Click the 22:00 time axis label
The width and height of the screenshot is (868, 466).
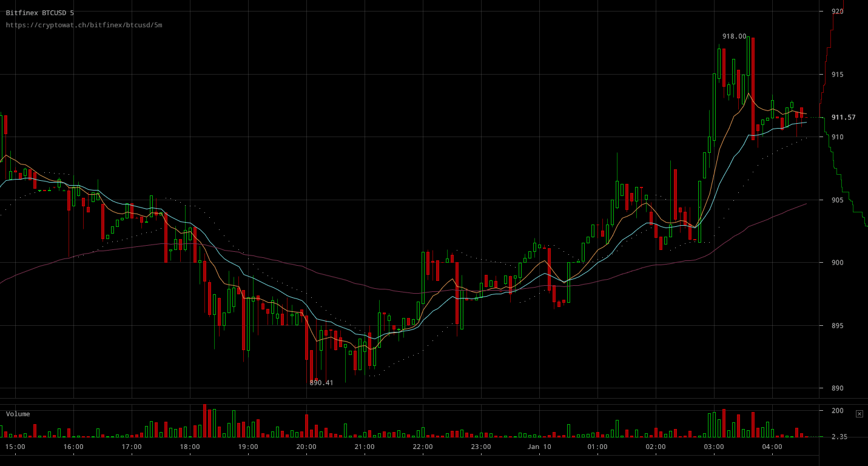pyautogui.click(x=423, y=447)
